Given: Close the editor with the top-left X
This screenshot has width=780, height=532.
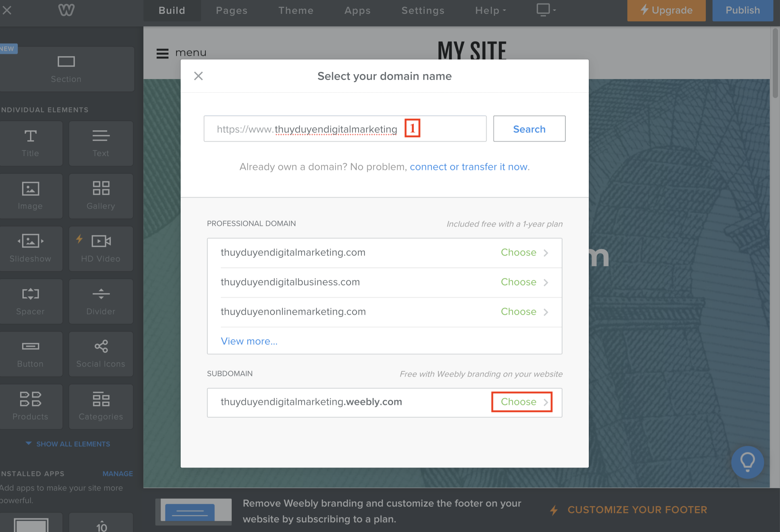Looking at the screenshot, I should point(7,10).
